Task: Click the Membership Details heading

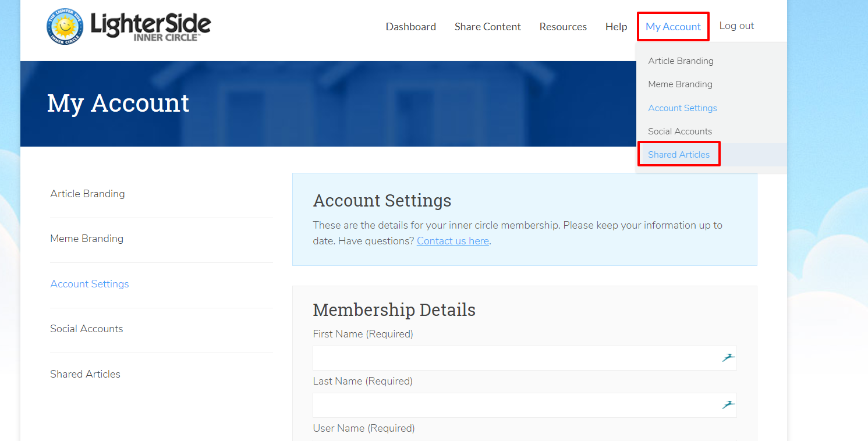Action: 394,310
